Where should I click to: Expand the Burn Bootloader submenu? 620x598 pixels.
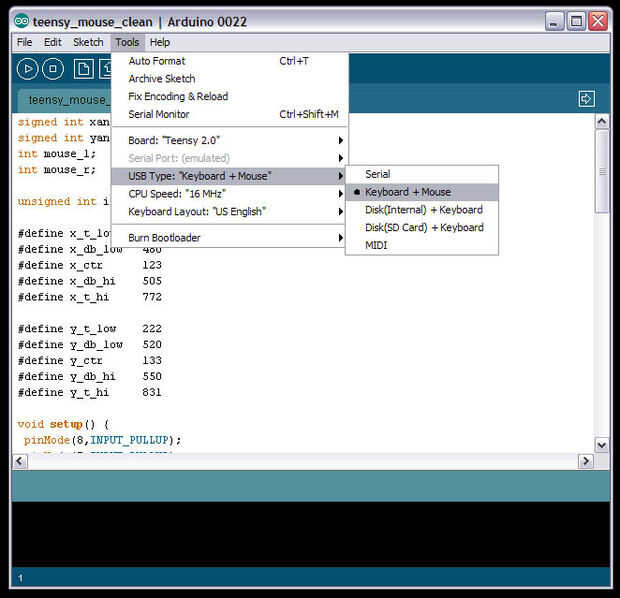[229, 238]
